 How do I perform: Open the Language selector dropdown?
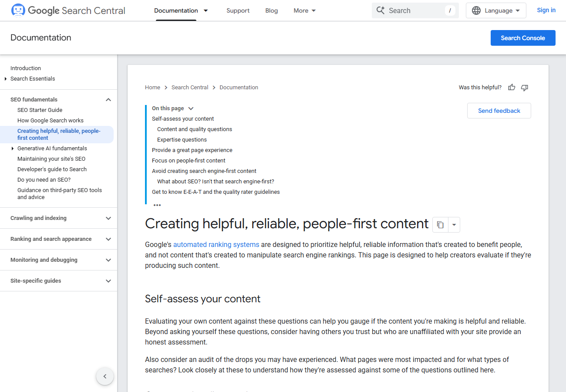[x=496, y=10]
